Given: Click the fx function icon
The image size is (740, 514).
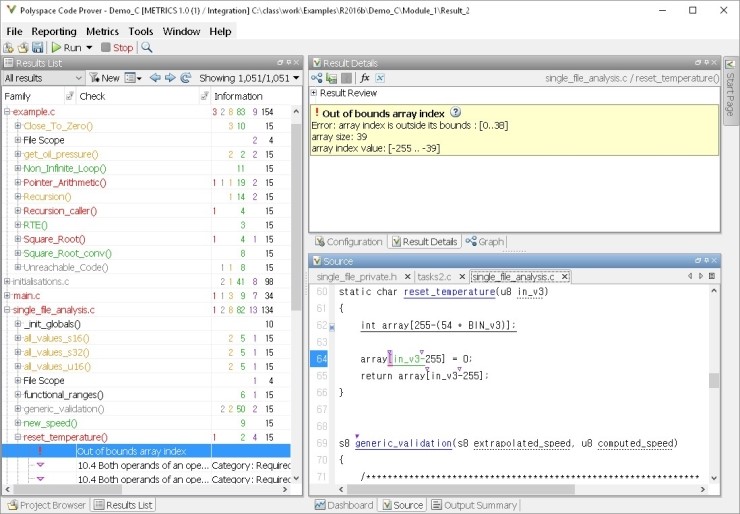Looking at the screenshot, I should tap(364, 78).
